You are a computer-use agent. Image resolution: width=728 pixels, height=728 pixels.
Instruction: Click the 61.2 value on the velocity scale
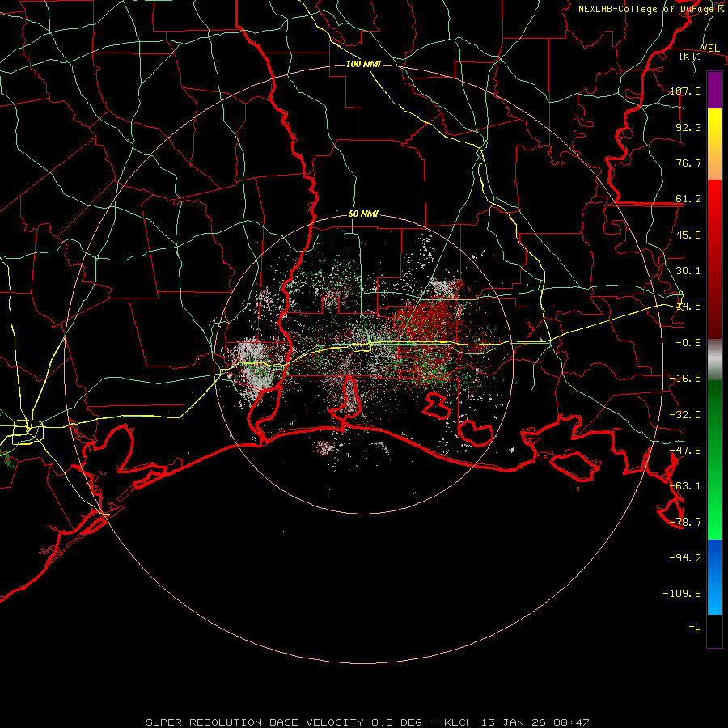(688, 199)
